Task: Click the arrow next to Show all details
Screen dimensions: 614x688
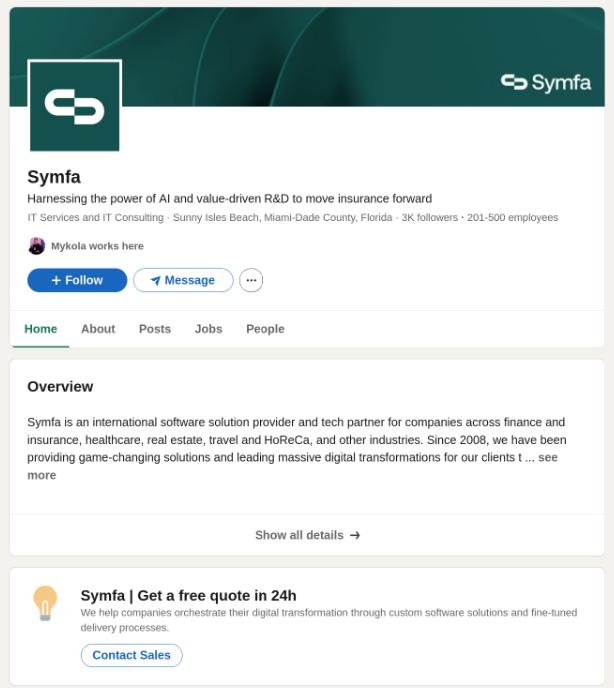Action: (355, 535)
